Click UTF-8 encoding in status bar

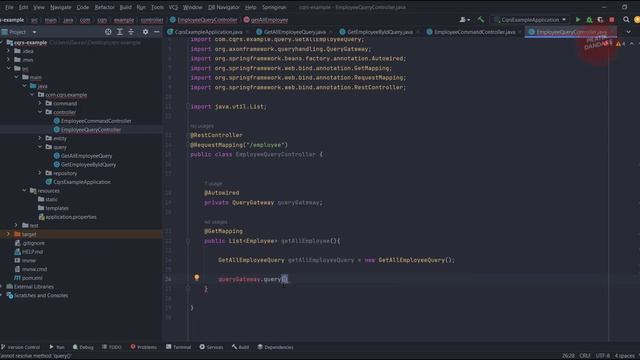point(602,356)
